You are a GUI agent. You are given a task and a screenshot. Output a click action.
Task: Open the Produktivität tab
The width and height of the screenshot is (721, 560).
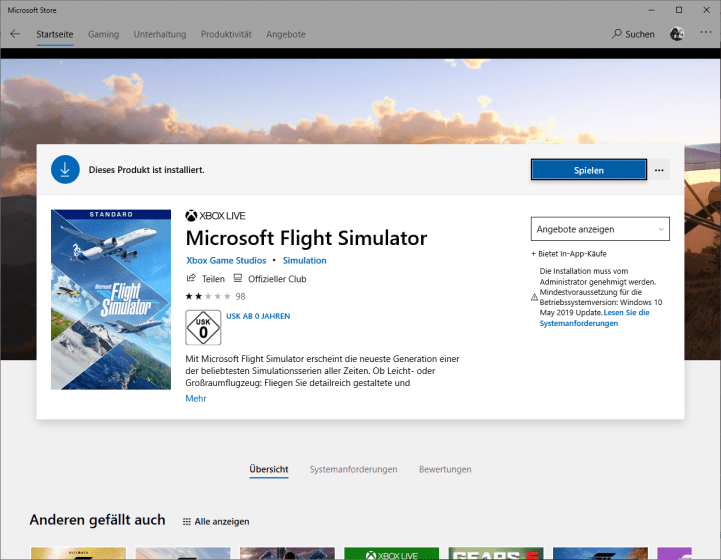point(226,34)
